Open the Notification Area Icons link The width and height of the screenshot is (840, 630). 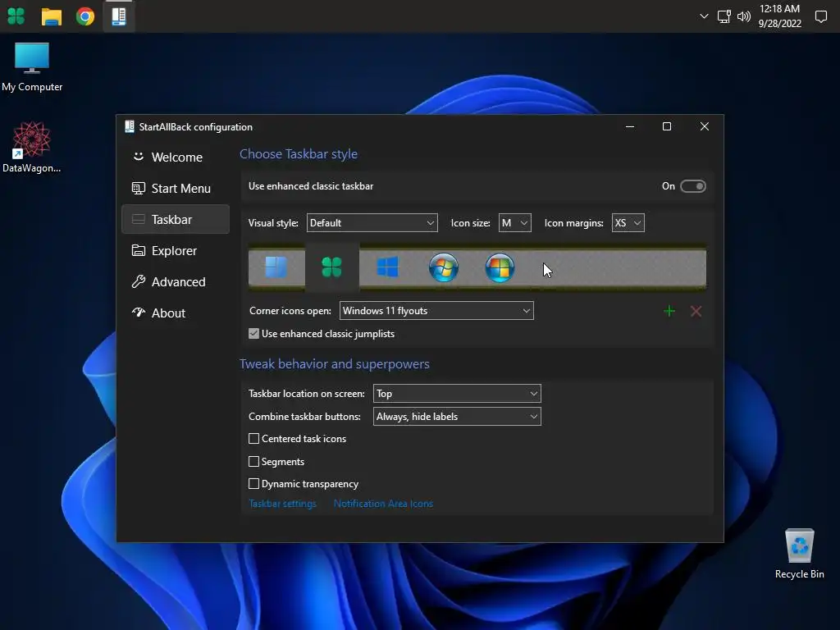pyautogui.click(x=383, y=504)
